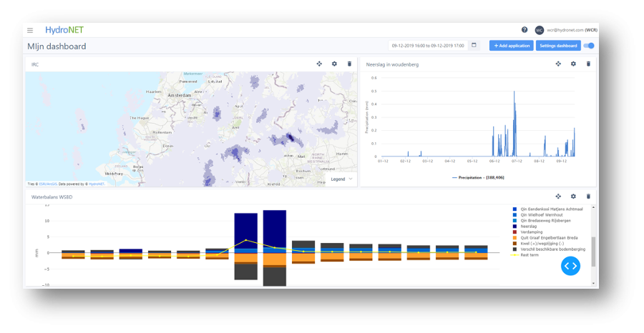644x333 pixels.
Task: Open the WC user avatar
Action: [540, 30]
